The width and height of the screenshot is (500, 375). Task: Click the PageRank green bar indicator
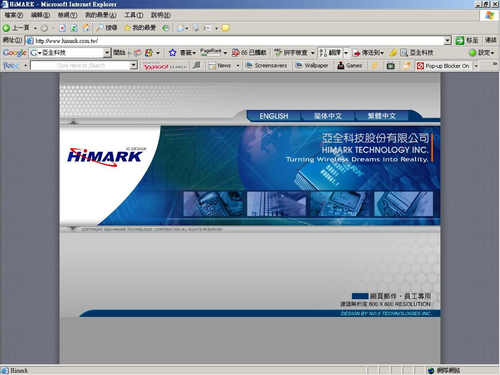[x=211, y=54]
